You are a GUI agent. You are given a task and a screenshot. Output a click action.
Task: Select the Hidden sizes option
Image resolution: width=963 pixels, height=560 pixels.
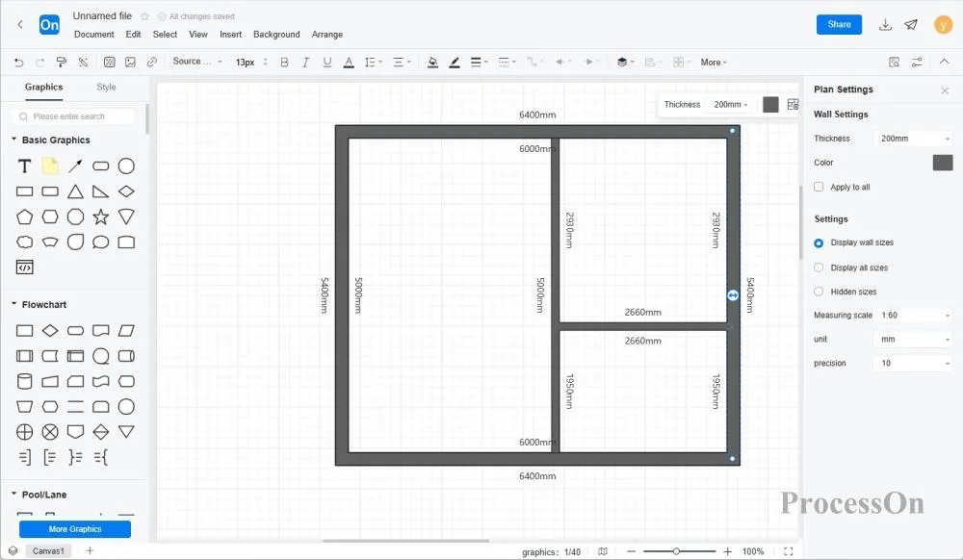pos(819,292)
